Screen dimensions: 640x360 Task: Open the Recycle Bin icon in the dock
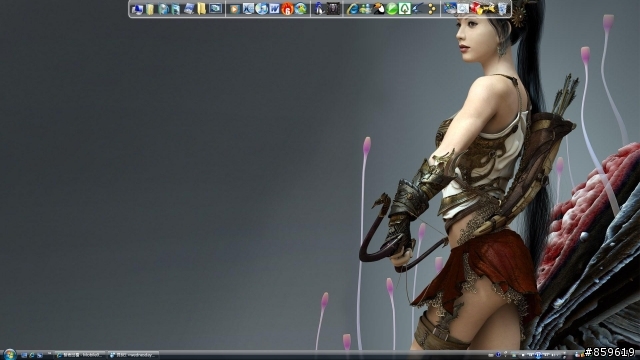502,9
